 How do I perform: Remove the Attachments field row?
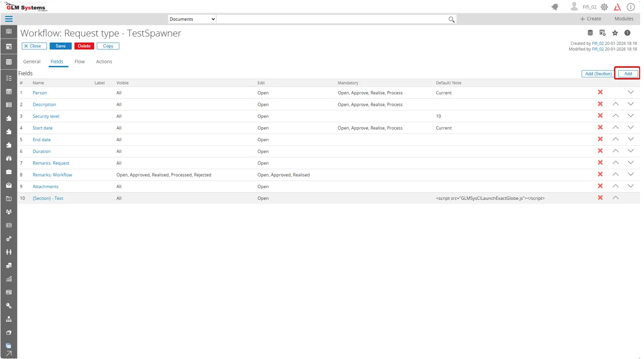pos(600,186)
